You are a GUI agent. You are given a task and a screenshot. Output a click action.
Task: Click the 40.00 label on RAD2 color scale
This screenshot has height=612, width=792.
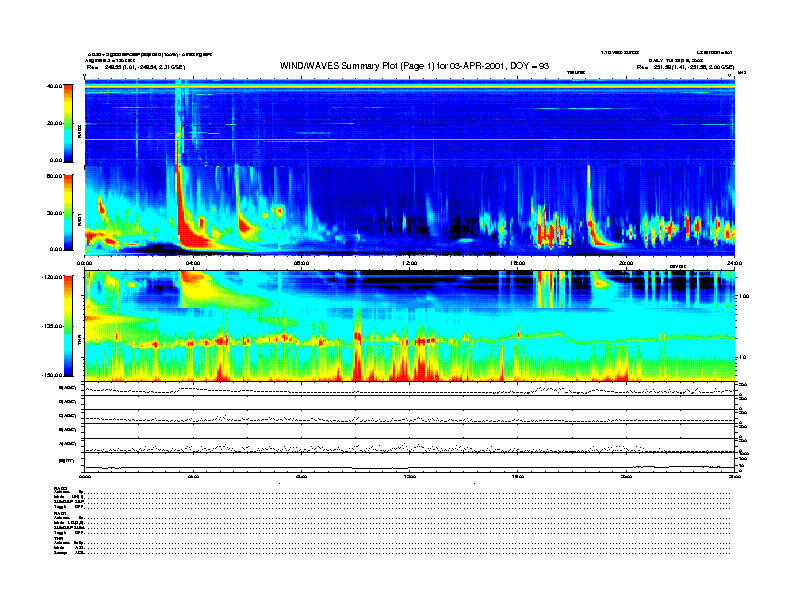54,86
